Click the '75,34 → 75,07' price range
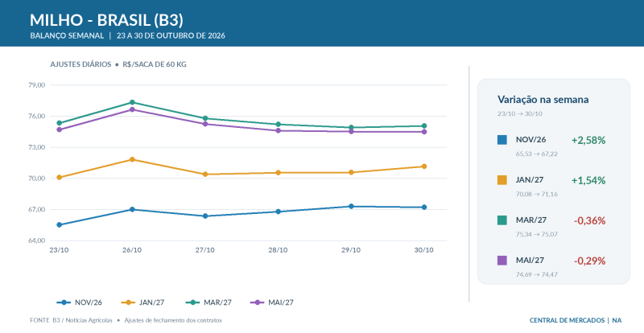 [537, 234]
